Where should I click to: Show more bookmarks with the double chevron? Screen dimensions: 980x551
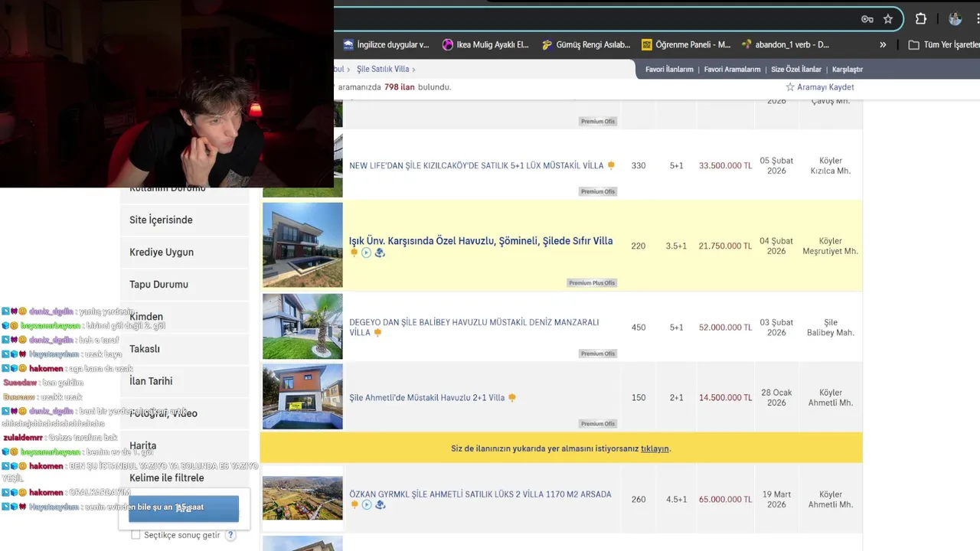(883, 44)
